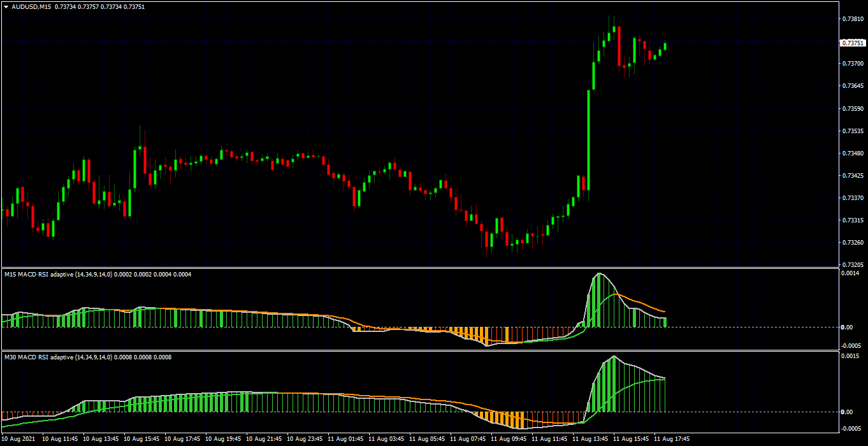Click the 0.73425 price axis label
The width and height of the screenshot is (868, 446).
[x=853, y=176]
